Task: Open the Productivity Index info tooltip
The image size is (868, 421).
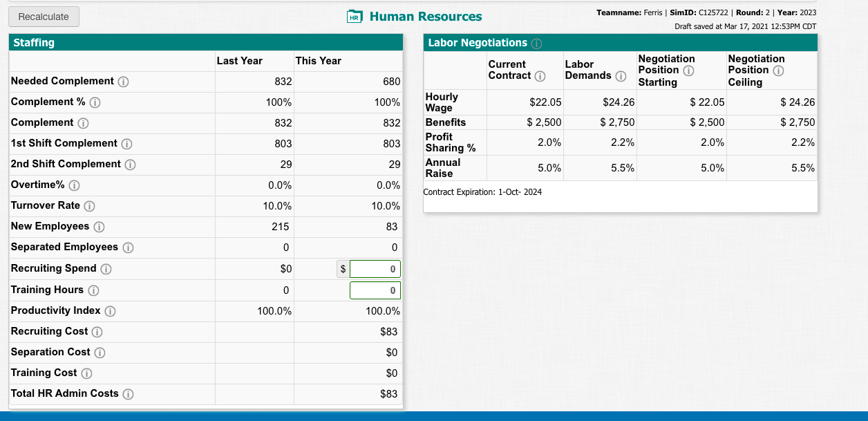Action: 109,310
